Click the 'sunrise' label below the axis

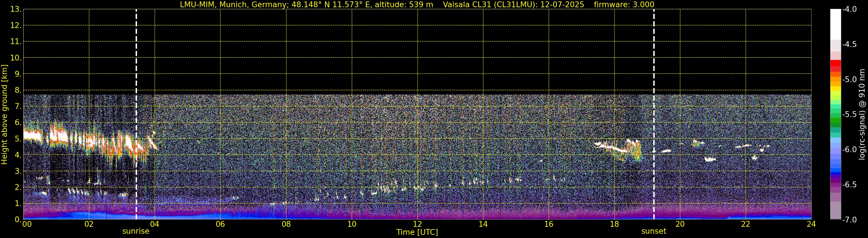(136, 231)
